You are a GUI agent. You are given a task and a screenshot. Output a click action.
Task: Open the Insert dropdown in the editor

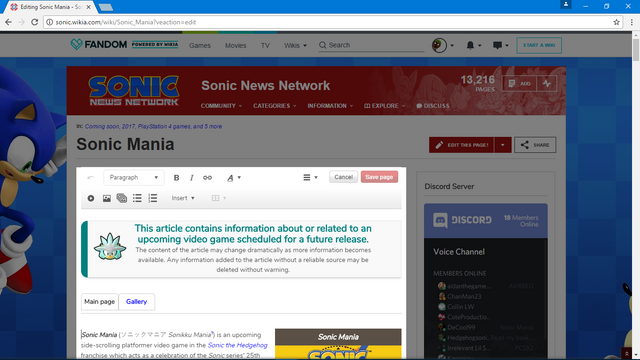point(183,198)
